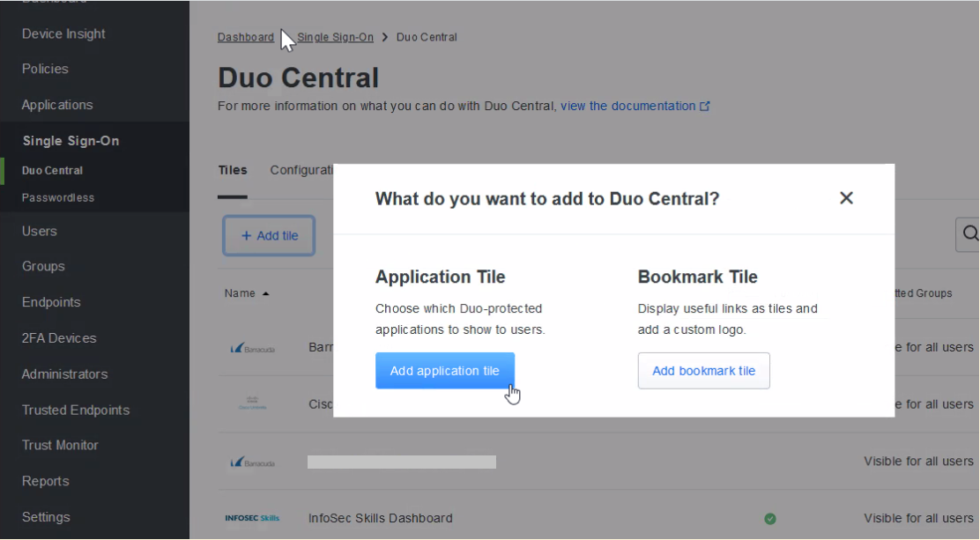Open the Single Sign-On breadcrumb link
980x540 pixels.
[x=335, y=38]
